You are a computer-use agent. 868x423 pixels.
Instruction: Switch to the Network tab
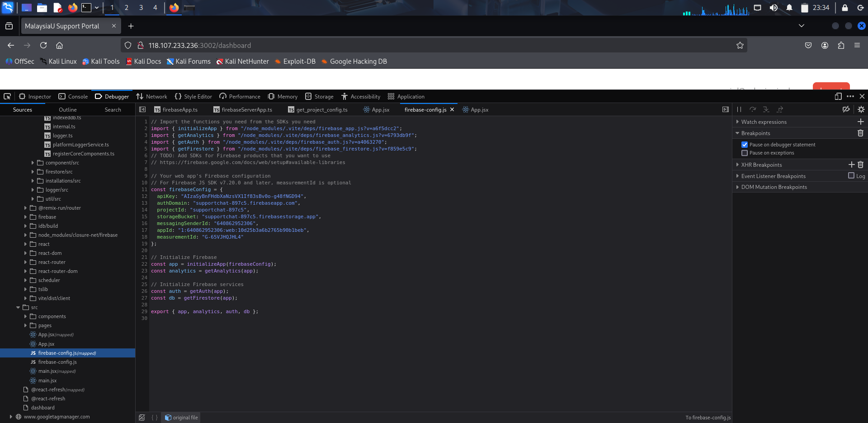point(152,96)
